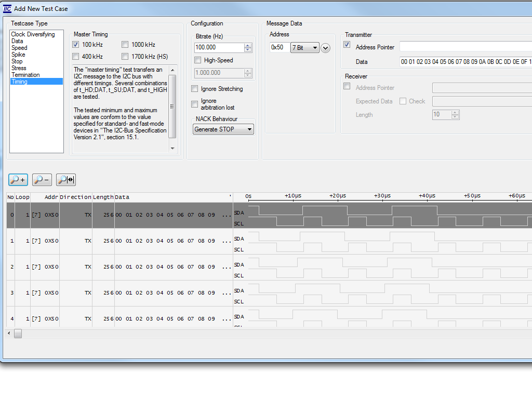Increase bitrate with spinner up arrow
Viewport: 532px width, 399px height.
click(x=248, y=45)
